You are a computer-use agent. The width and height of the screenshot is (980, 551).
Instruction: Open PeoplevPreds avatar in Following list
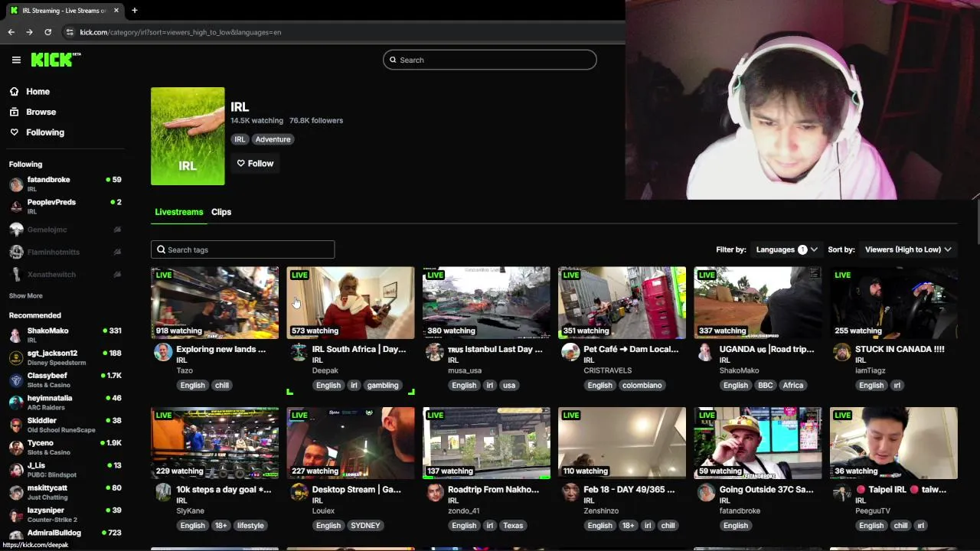point(16,207)
